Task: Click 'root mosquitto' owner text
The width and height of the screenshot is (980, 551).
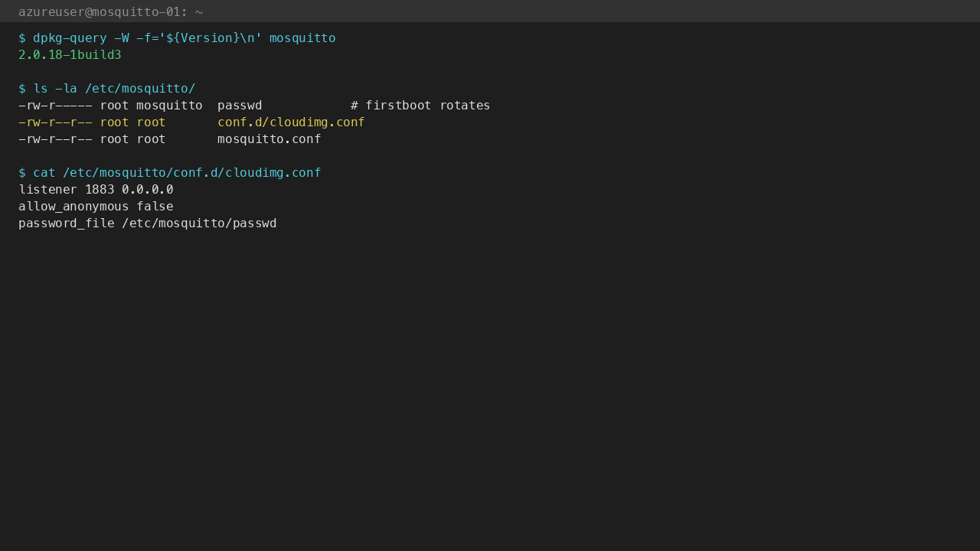Action: [x=151, y=106]
